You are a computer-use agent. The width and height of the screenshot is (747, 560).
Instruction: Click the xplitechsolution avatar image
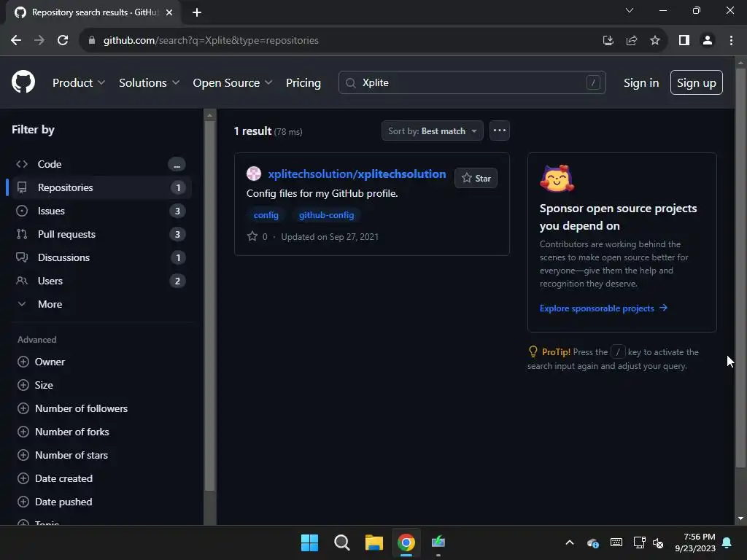pyautogui.click(x=254, y=174)
